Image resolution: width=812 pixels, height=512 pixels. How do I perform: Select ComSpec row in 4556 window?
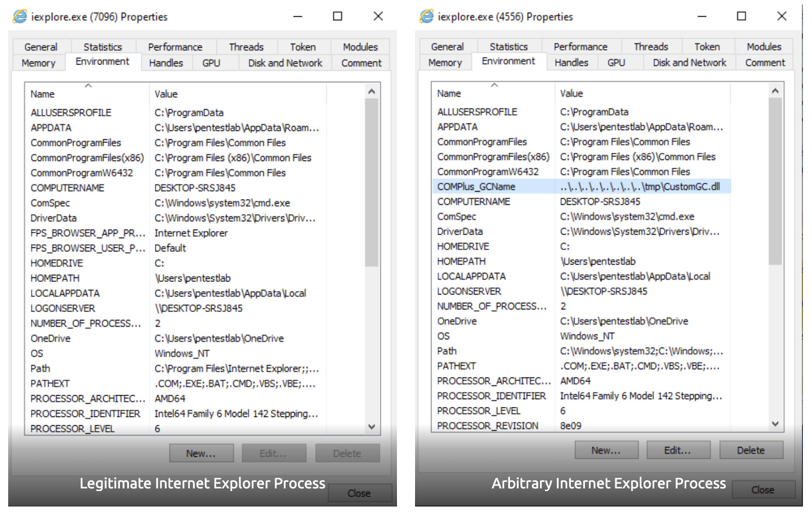582,216
